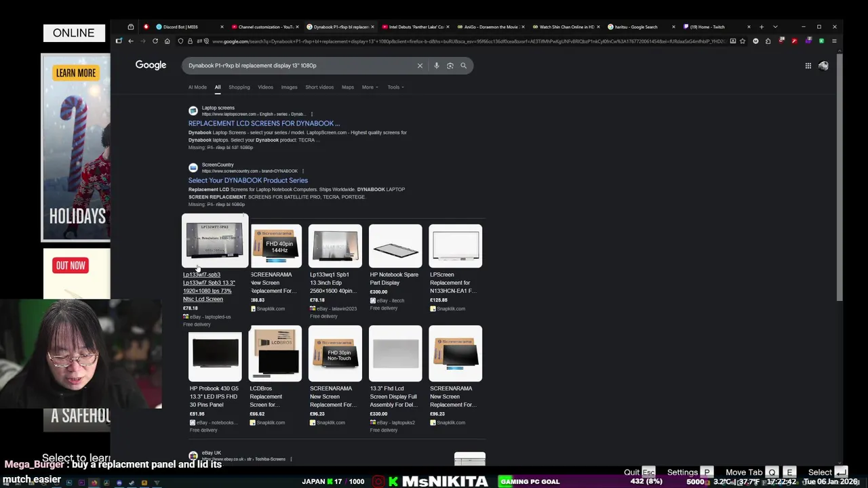Open LCDBros Replacement Screen thumbnail
This screenshot has height=488, width=868.
[275, 354]
